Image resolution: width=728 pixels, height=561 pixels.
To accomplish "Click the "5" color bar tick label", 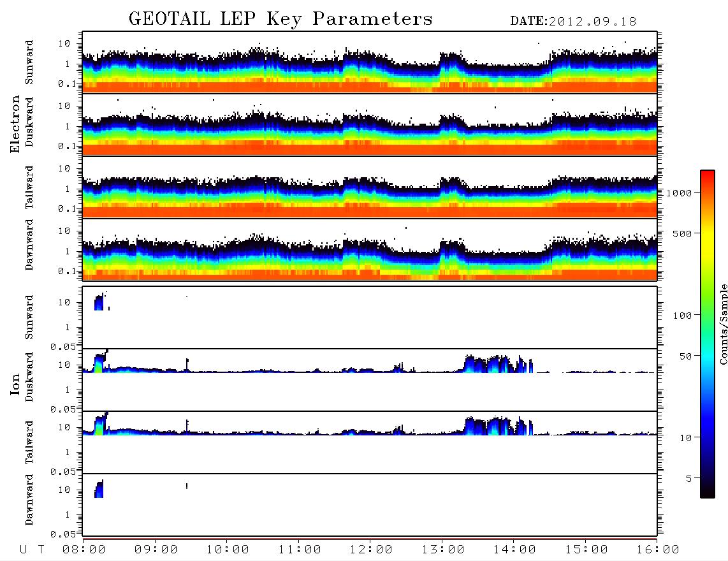I will click(689, 479).
